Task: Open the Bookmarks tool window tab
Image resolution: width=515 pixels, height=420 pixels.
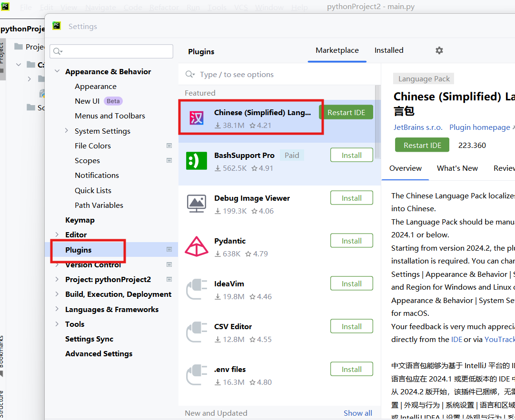Action: 2,355
